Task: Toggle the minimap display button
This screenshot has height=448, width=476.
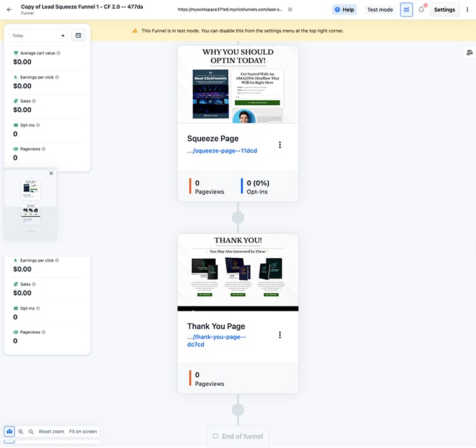Action: [10, 432]
